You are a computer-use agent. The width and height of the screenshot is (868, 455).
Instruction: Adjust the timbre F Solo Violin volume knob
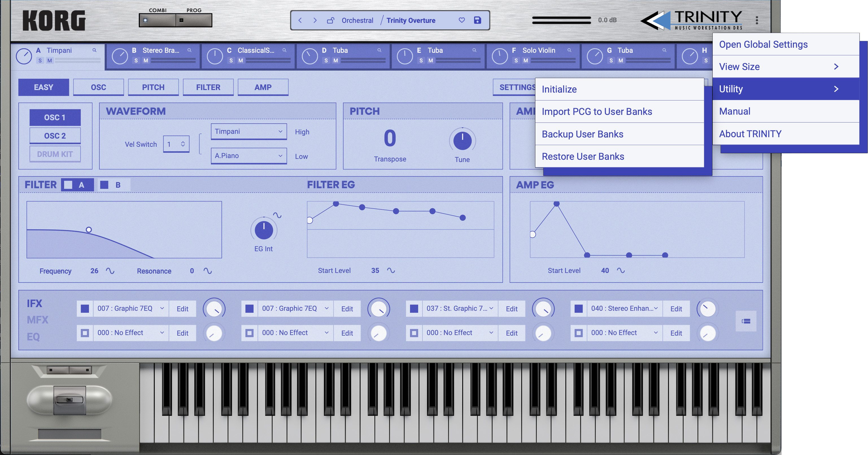tap(500, 56)
